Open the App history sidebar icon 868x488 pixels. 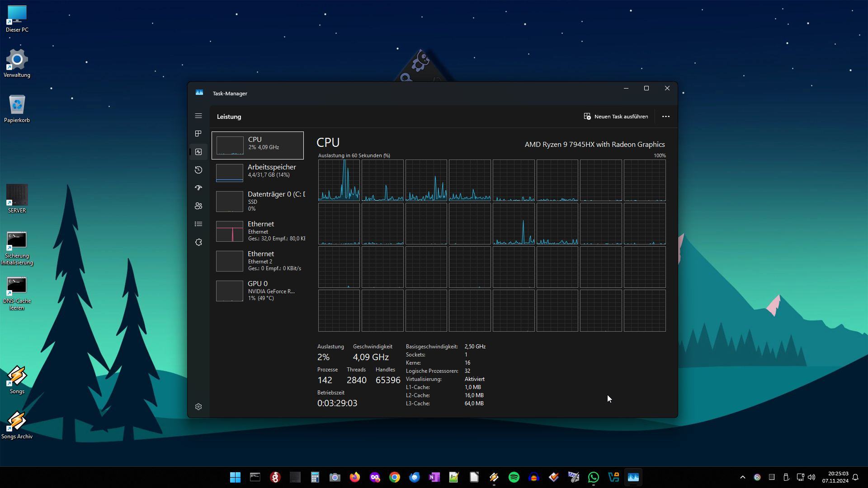coord(198,170)
